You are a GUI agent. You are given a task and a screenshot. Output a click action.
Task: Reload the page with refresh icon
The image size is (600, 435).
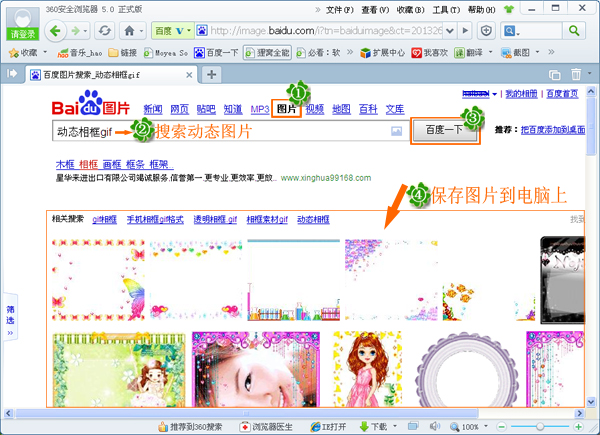click(x=104, y=31)
